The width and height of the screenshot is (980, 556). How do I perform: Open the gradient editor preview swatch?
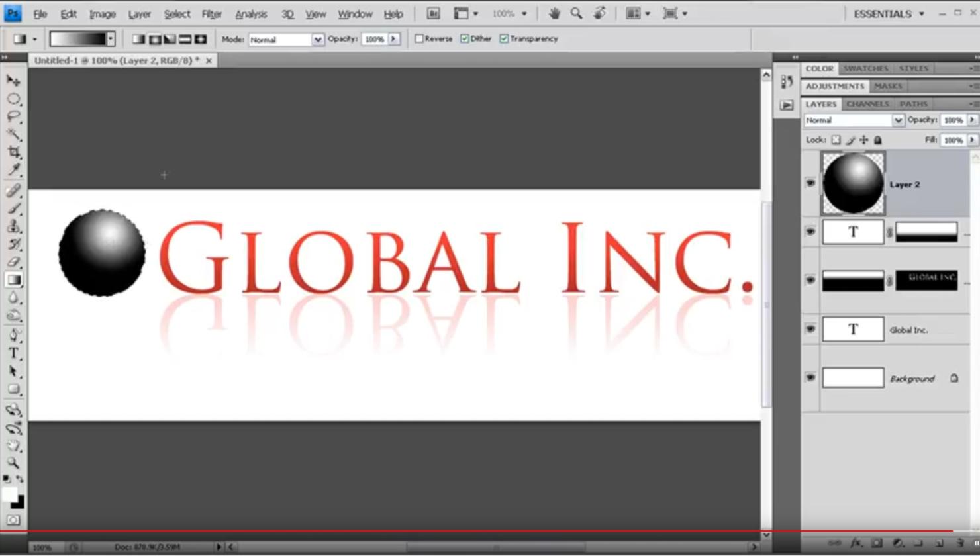coord(78,38)
